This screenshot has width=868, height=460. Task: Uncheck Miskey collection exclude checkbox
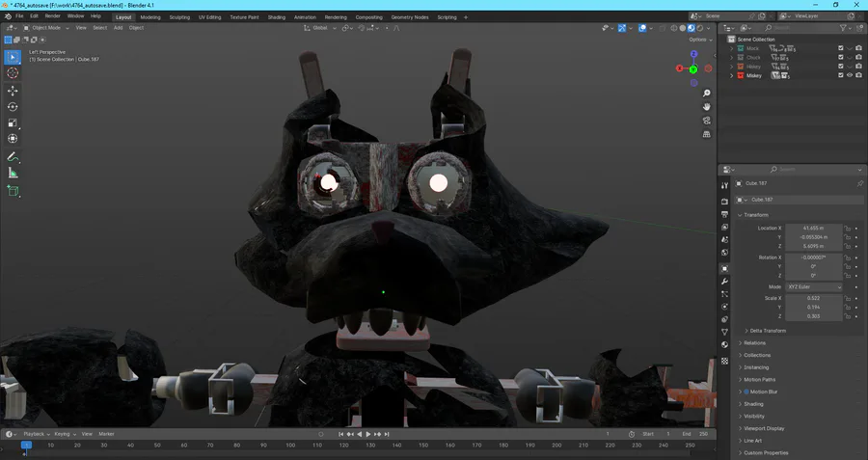click(x=841, y=75)
